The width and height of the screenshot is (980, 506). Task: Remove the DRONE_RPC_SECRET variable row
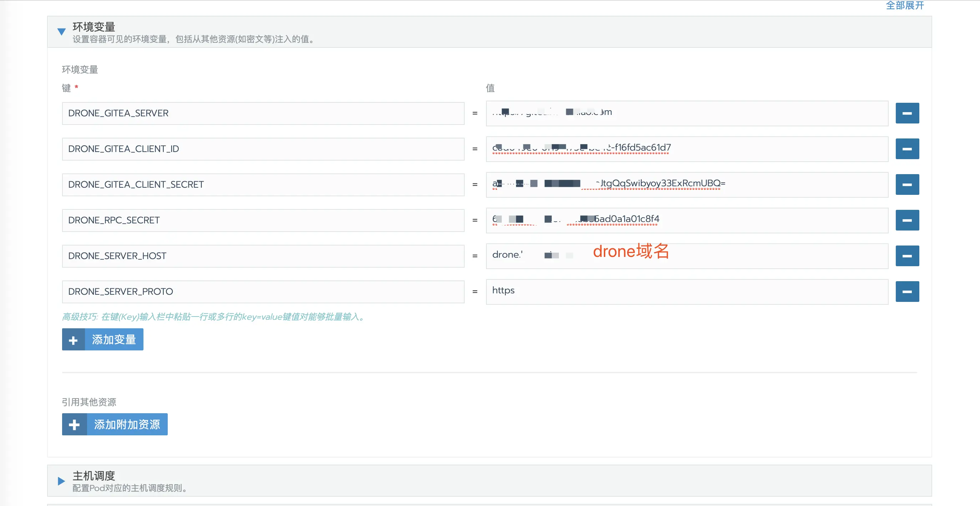907,220
